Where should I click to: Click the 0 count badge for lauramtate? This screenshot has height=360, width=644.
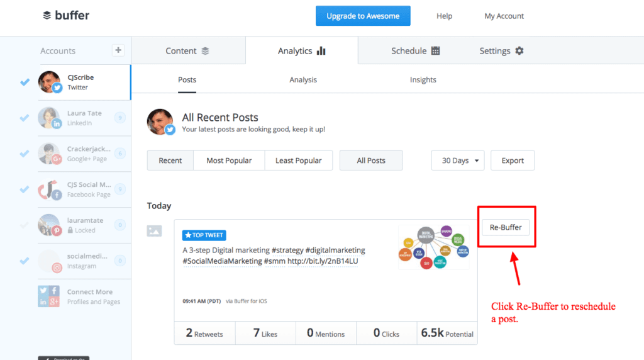coord(120,225)
